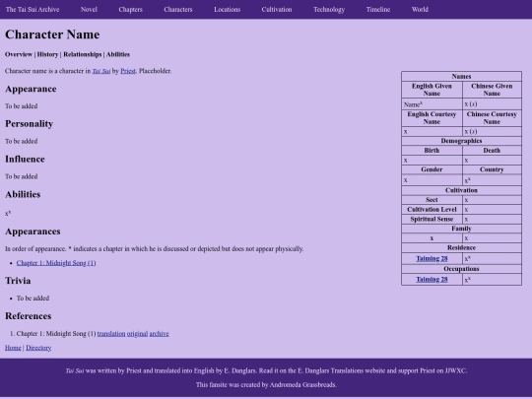Screen dimensions: 532x399
Task: Click the Home link at page bottom
Action: coord(13,348)
